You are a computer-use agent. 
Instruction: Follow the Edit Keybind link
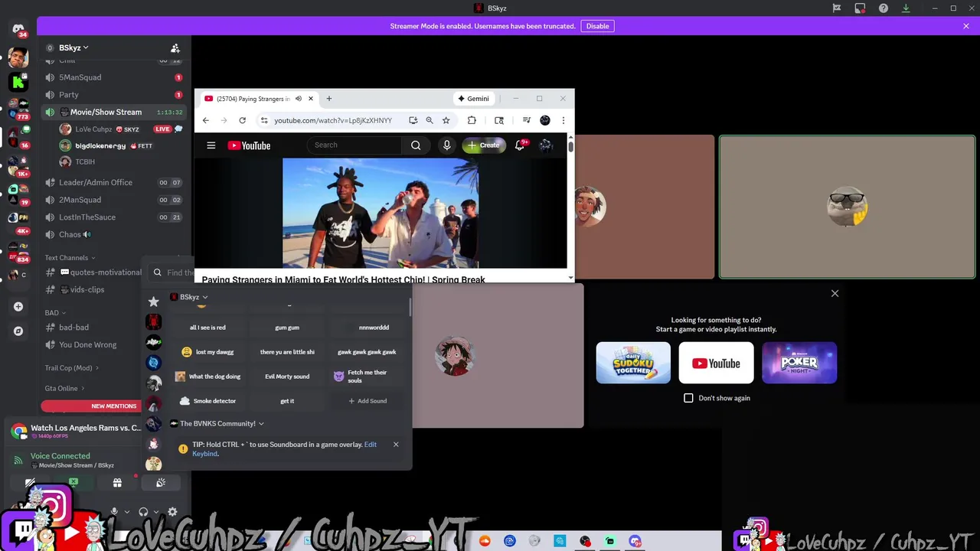284,449
